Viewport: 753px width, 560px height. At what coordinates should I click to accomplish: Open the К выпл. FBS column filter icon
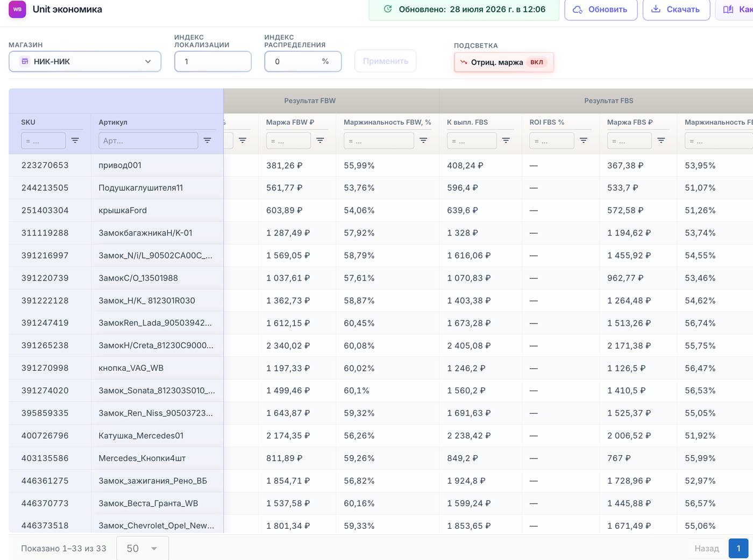coord(506,140)
